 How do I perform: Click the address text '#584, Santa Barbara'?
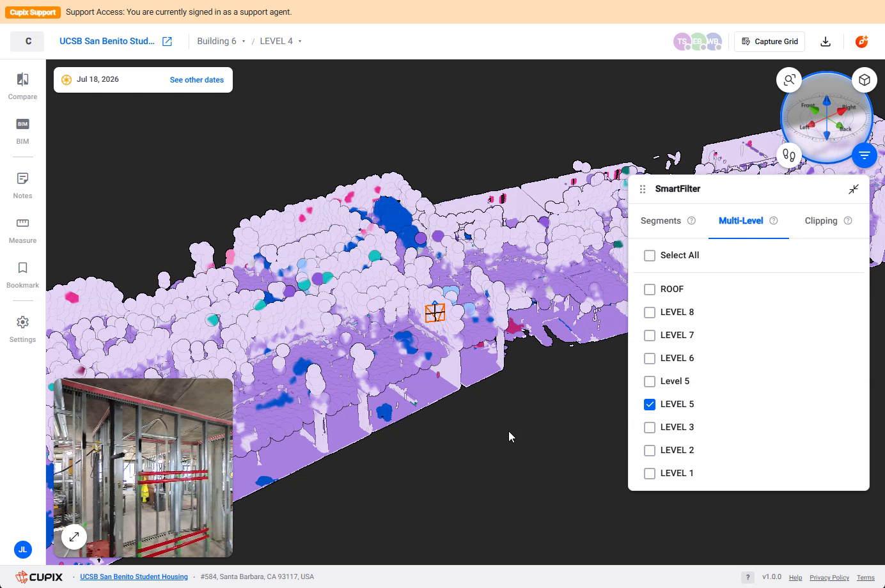click(x=257, y=577)
